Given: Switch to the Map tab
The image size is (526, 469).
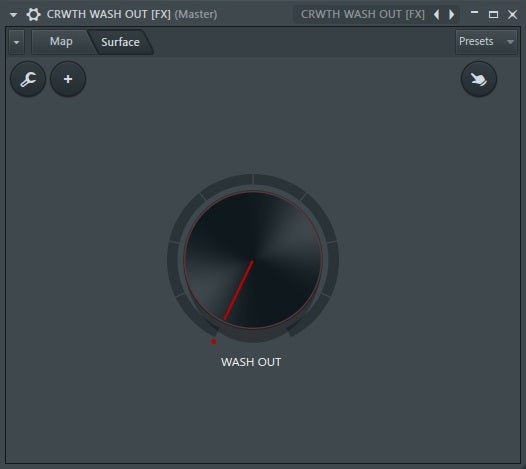Looking at the screenshot, I should pos(61,42).
